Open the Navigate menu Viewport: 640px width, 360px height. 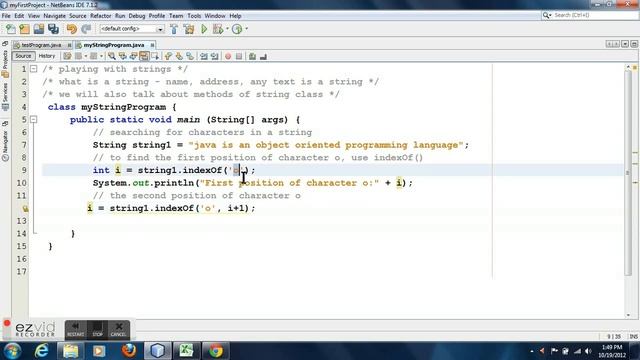pyautogui.click(x=54, y=16)
